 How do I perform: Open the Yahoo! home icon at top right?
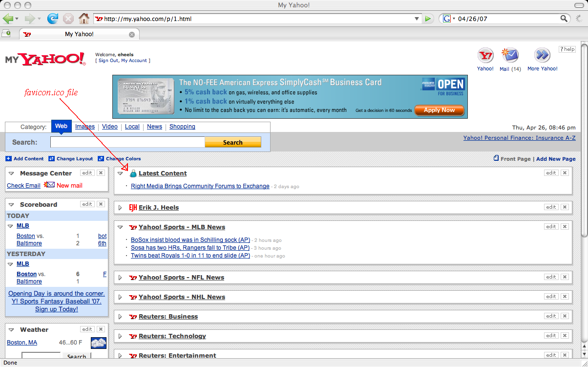tap(485, 56)
